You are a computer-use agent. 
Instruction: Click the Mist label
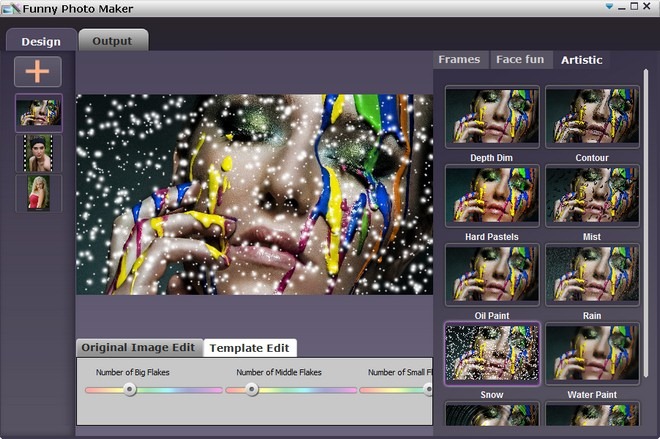pyautogui.click(x=592, y=237)
